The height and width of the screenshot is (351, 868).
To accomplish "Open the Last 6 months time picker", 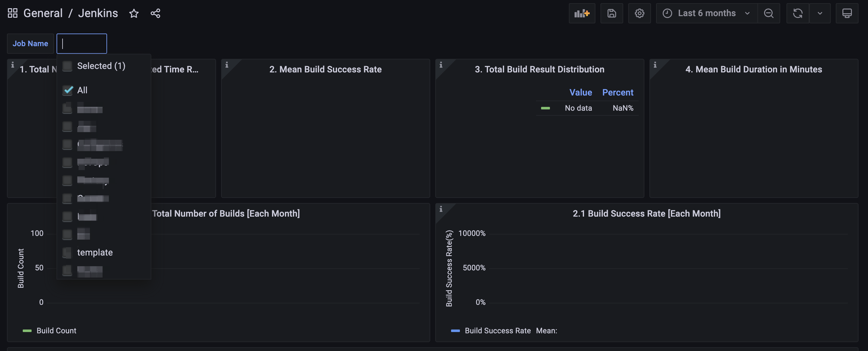I will pos(706,13).
